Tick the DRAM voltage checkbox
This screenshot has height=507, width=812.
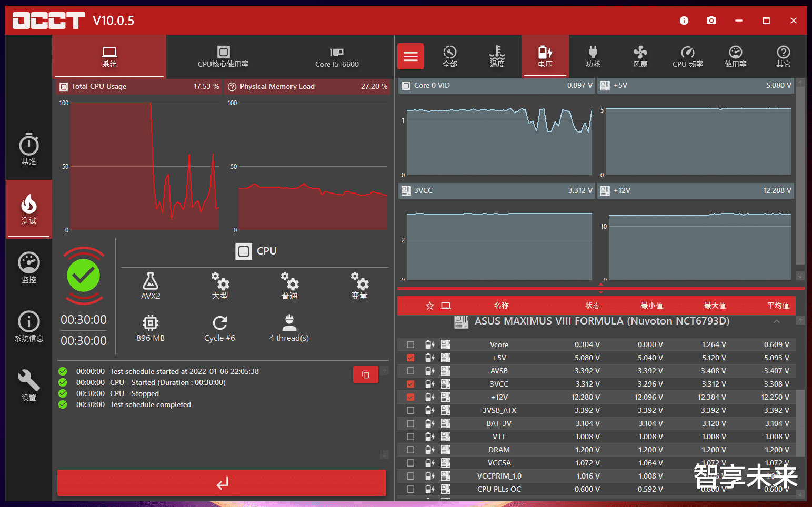pyautogui.click(x=410, y=450)
